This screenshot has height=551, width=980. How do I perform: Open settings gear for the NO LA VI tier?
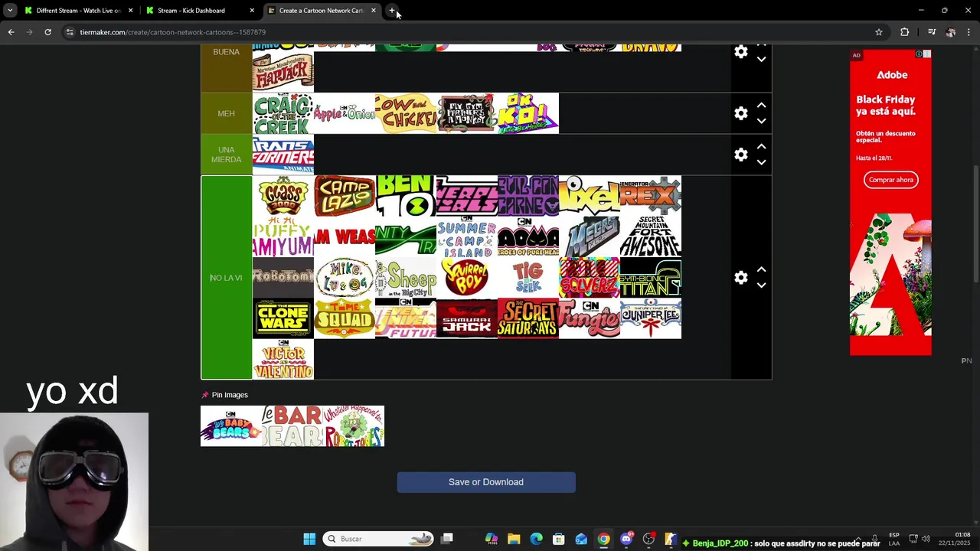click(740, 278)
